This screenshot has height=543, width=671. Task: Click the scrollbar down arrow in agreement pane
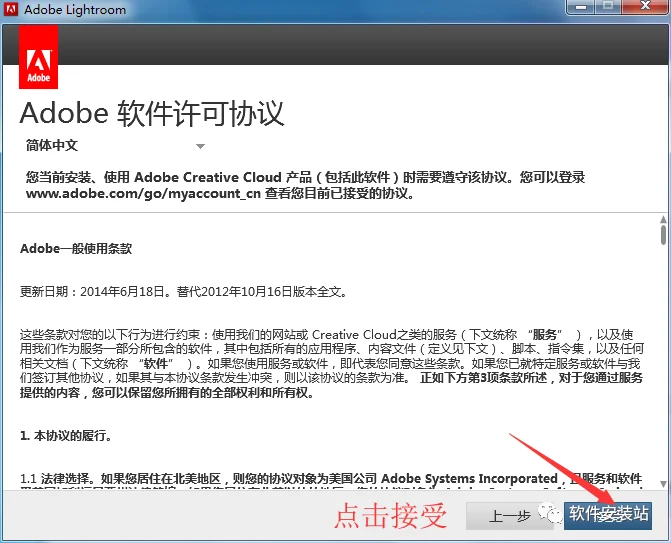tap(663, 484)
